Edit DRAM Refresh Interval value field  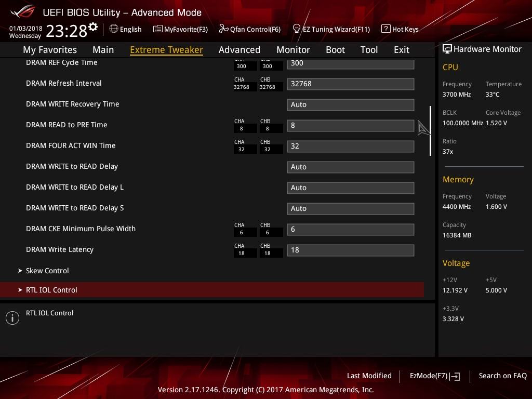351,84
